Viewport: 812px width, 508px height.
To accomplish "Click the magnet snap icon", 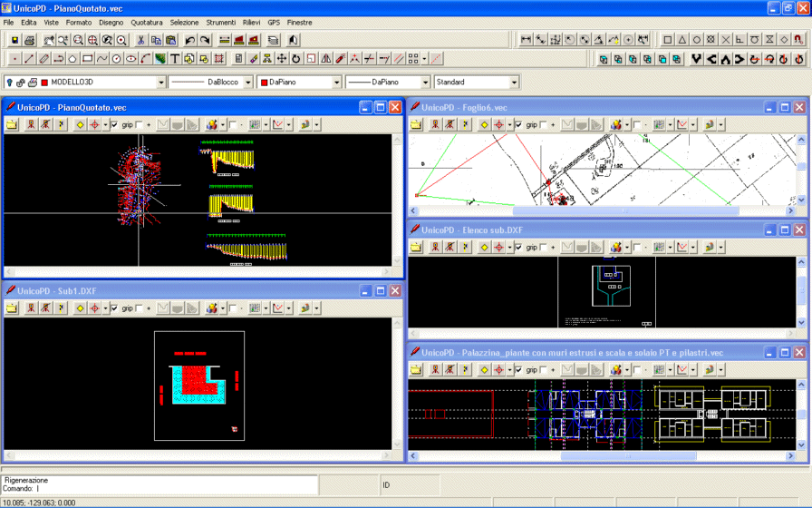I will (798, 39).
